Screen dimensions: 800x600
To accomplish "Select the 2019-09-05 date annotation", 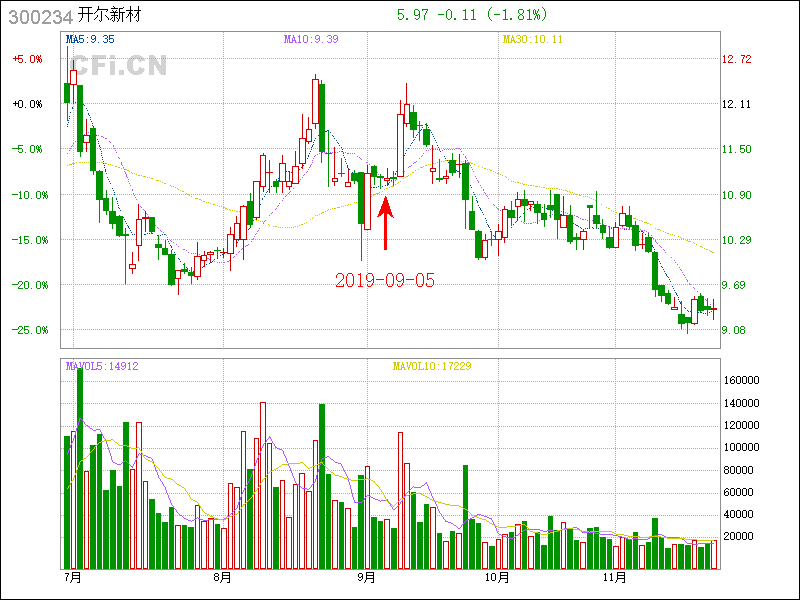I will [385, 280].
